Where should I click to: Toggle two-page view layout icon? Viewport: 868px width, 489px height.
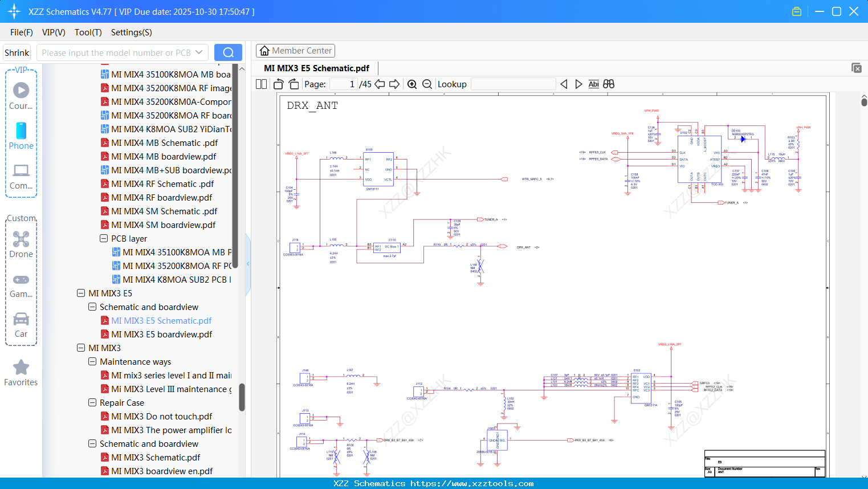(262, 84)
